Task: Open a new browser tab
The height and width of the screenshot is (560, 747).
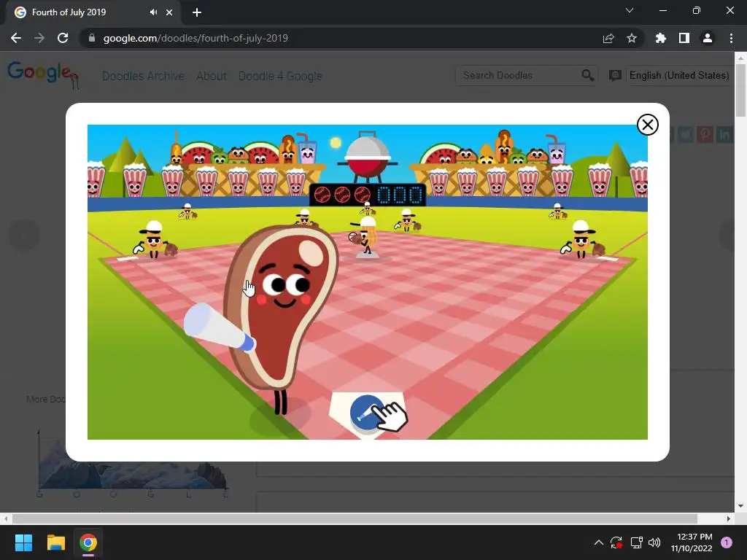Action: [197, 12]
